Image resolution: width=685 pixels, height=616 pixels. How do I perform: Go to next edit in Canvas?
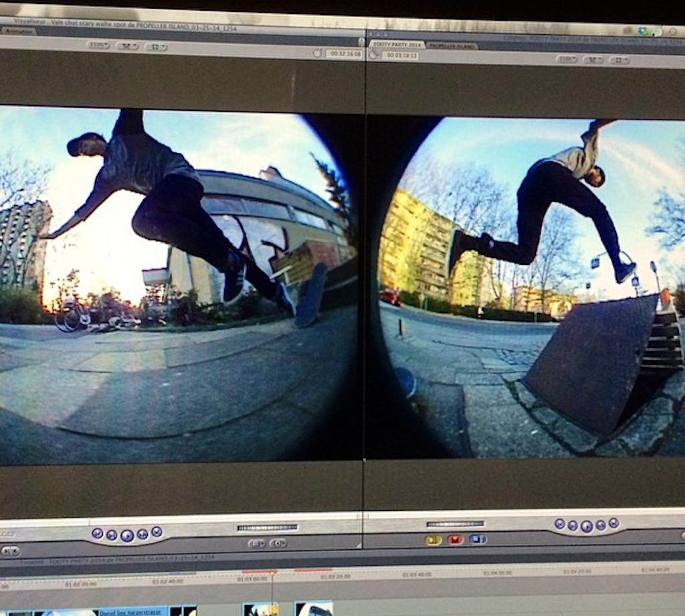pos(613,524)
